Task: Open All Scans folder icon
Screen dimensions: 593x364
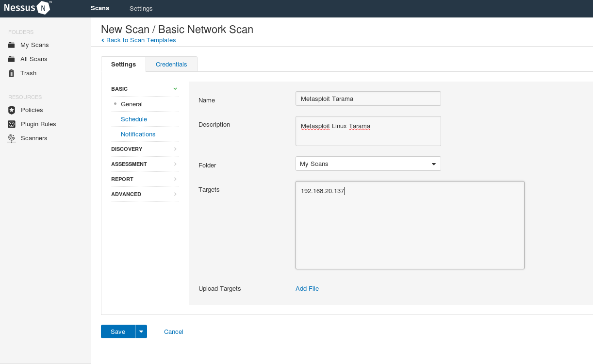Action: [x=12, y=59]
